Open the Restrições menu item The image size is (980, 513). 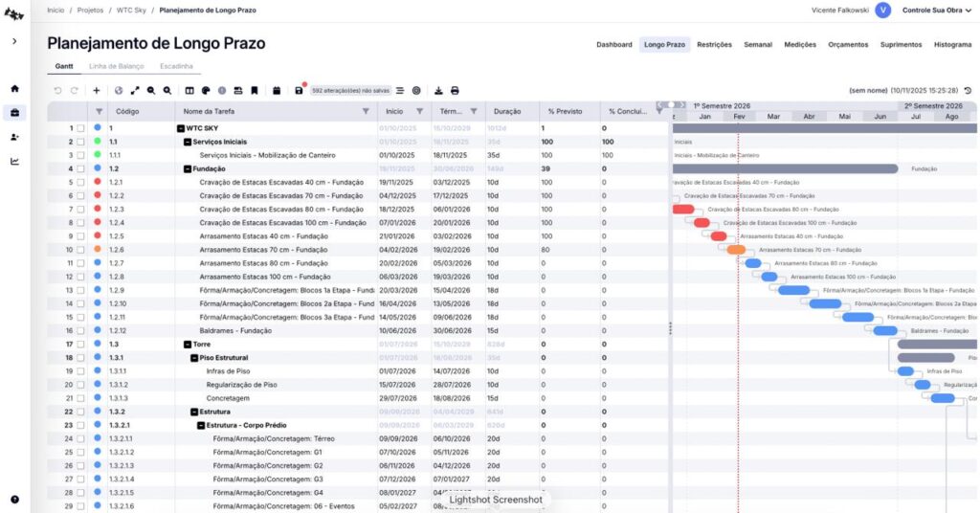click(714, 45)
